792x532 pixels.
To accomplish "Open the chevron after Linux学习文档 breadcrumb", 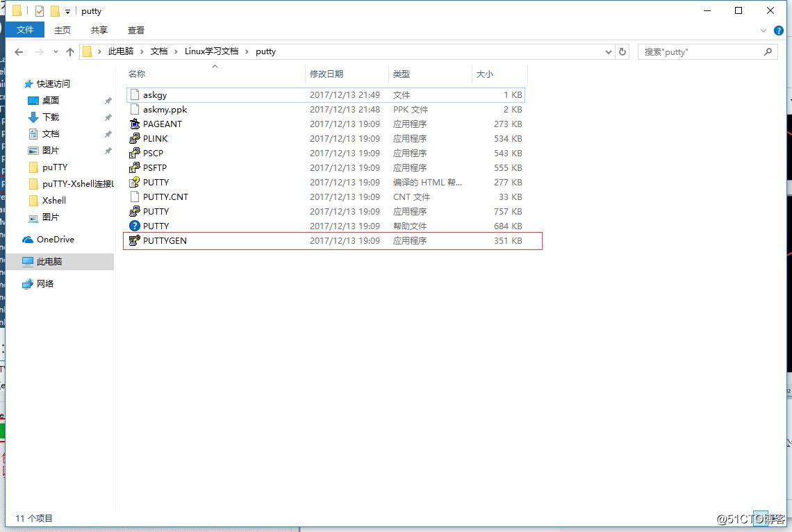I will click(247, 51).
